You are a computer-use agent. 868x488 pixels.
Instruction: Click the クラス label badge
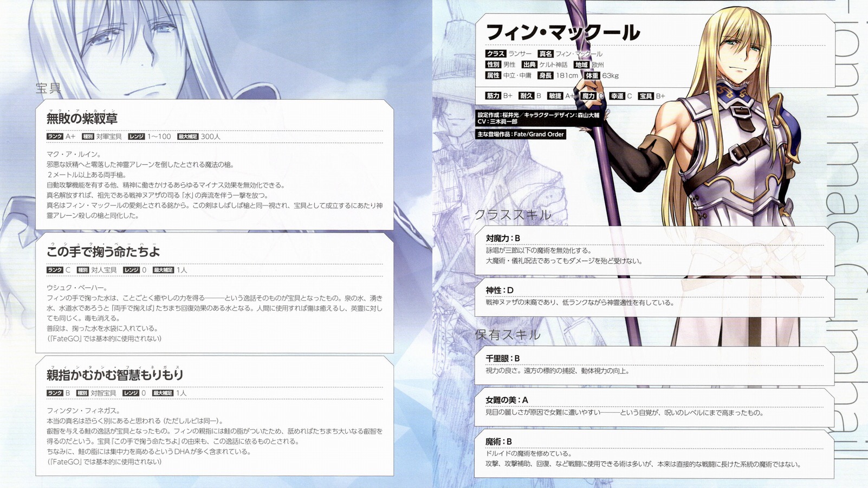[495, 54]
